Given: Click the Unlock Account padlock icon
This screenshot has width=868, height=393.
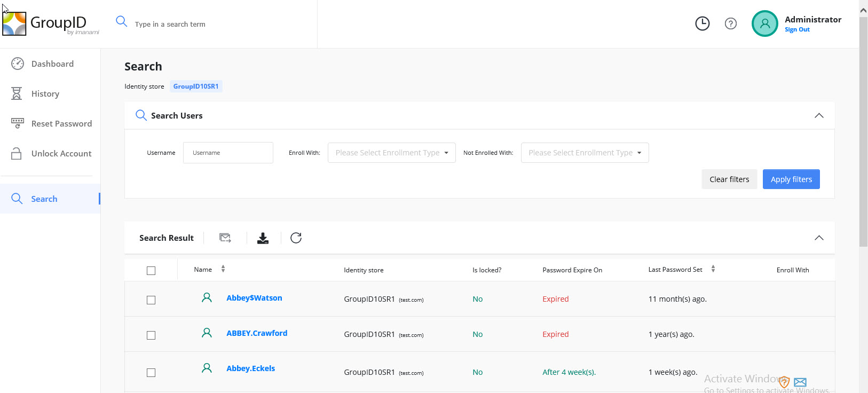Looking at the screenshot, I should pos(17,153).
